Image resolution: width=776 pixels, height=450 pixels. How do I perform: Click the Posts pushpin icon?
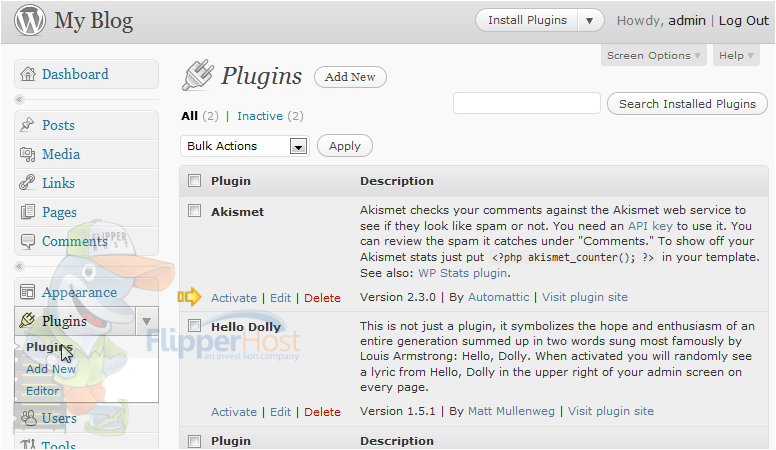(27, 125)
